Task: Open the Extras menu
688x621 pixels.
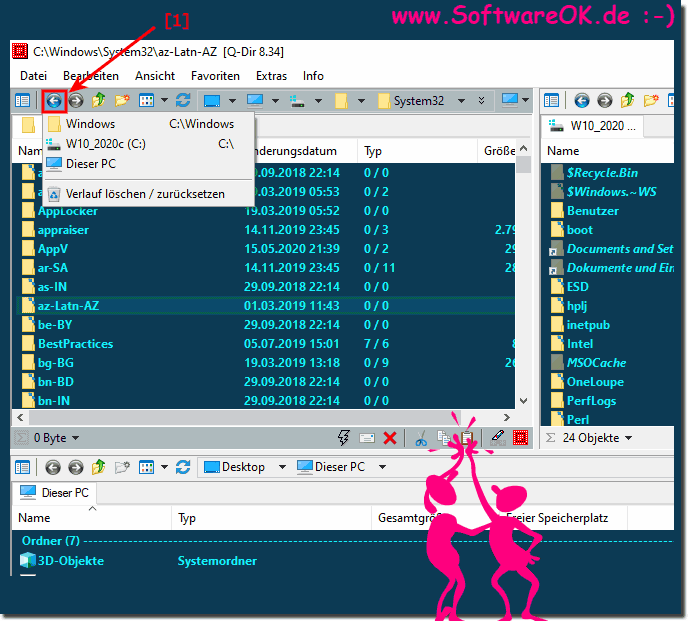Action: (271, 76)
